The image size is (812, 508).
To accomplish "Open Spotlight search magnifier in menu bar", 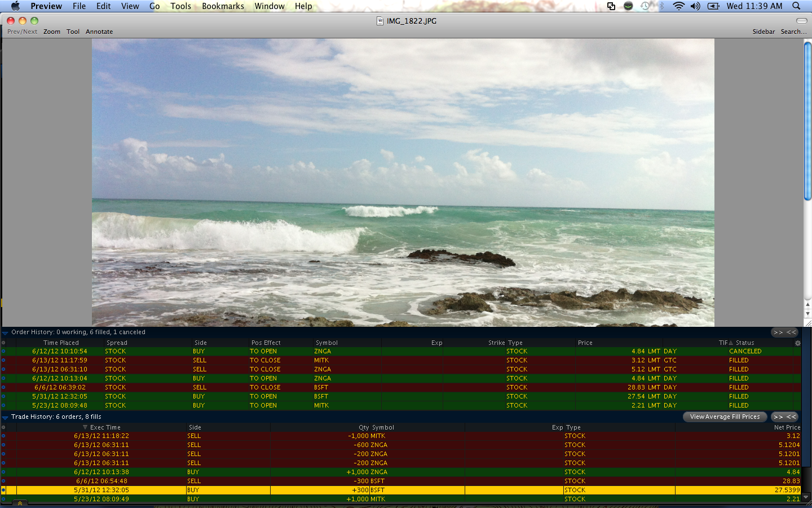I will coord(796,6).
